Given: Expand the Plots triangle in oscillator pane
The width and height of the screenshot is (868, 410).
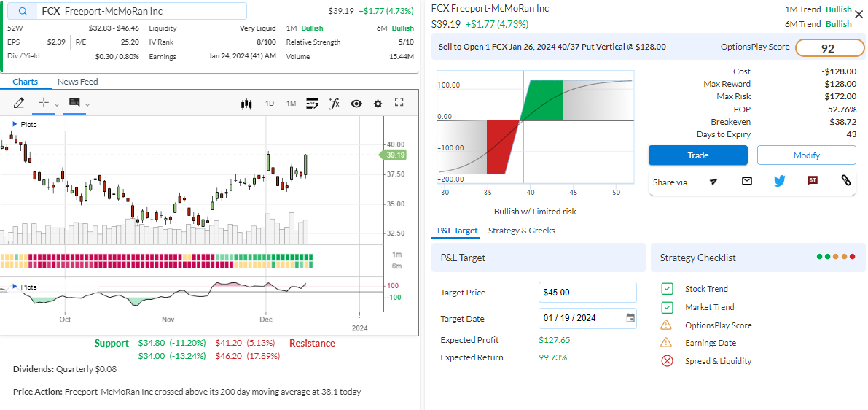Looking at the screenshot, I should pos(15,287).
